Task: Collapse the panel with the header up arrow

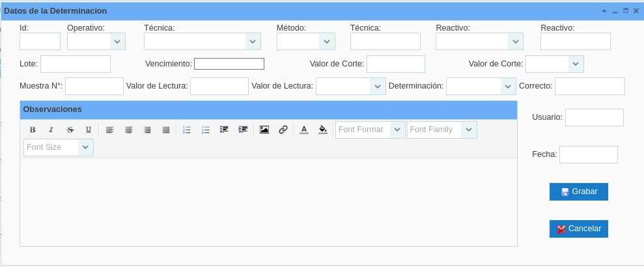Action: [x=604, y=11]
